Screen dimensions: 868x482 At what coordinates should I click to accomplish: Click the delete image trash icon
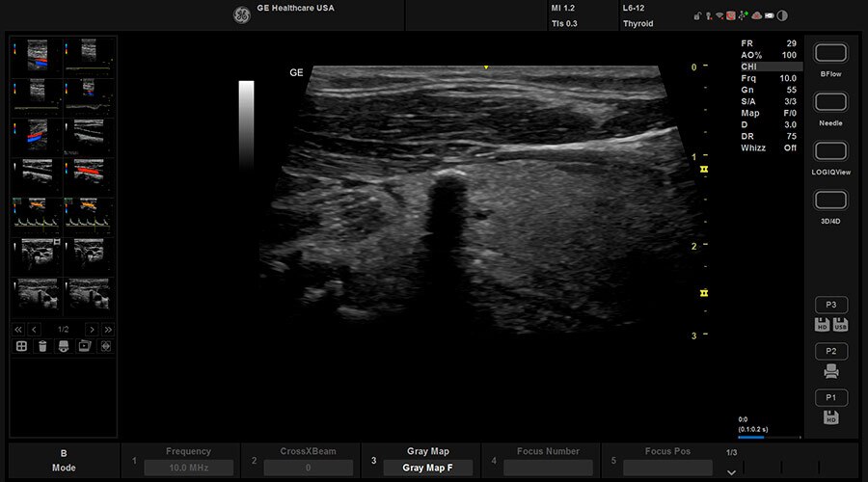(x=41, y=345)
